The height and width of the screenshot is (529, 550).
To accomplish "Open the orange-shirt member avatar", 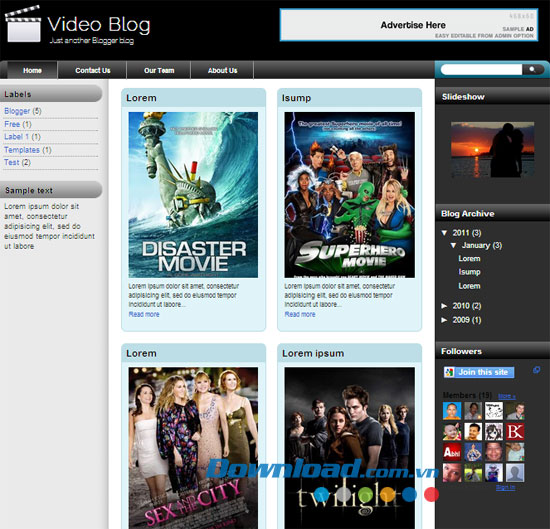I will coord(452,411).
